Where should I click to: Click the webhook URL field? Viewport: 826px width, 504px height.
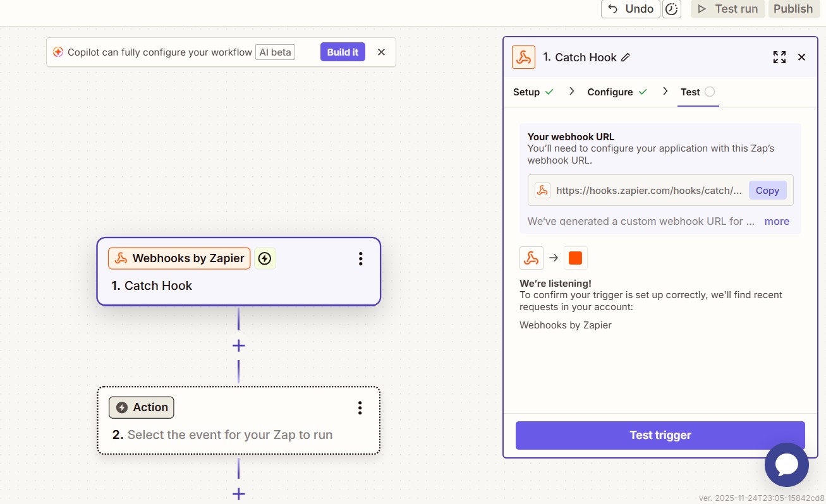pos(648,191)
